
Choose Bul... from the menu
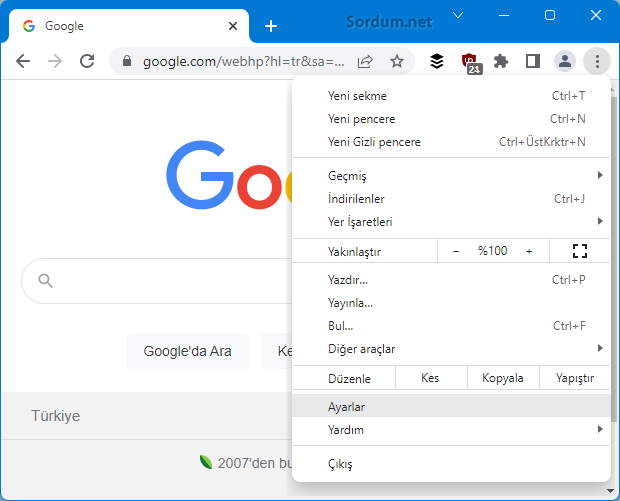pyautogui.click(x=451, y=326)
